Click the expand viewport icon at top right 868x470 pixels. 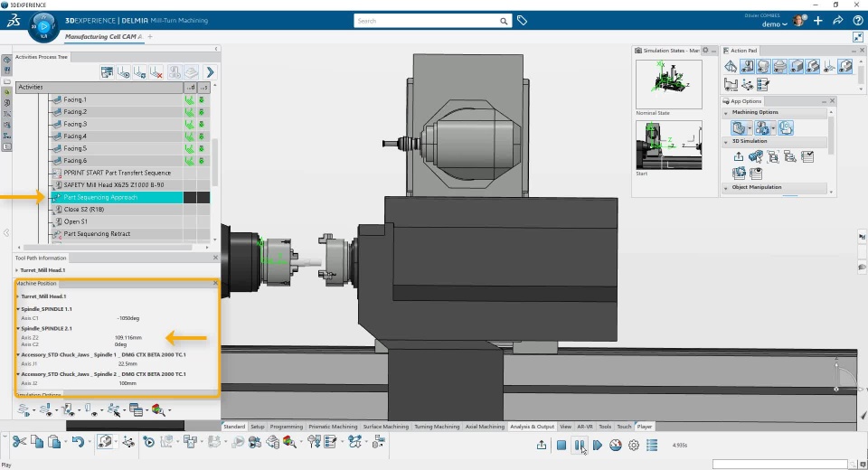click(x=858, y=37)
